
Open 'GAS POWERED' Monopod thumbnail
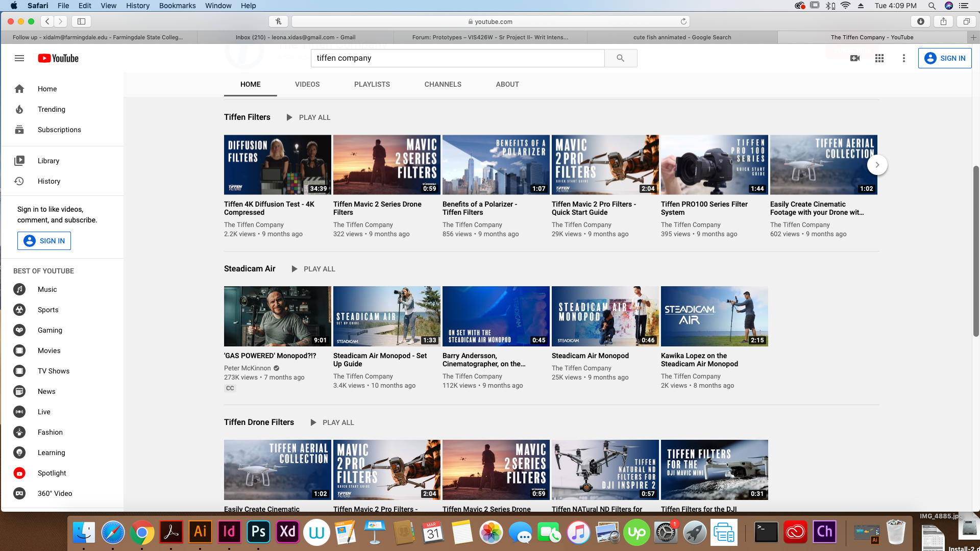(x=278, y=316)
